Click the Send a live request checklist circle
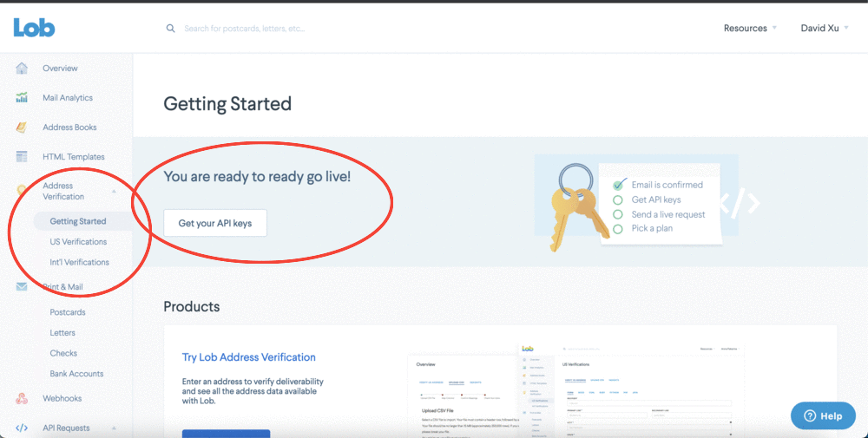 point(618,214)
